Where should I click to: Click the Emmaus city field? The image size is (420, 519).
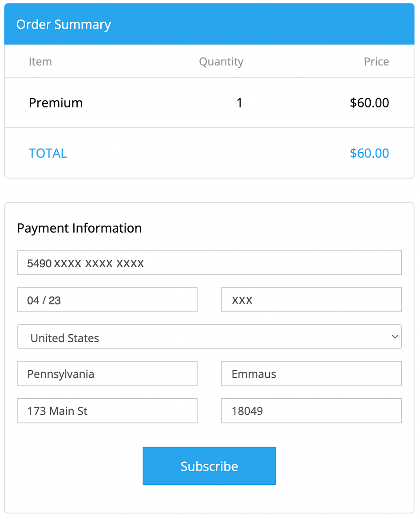[x=311, y=374]
